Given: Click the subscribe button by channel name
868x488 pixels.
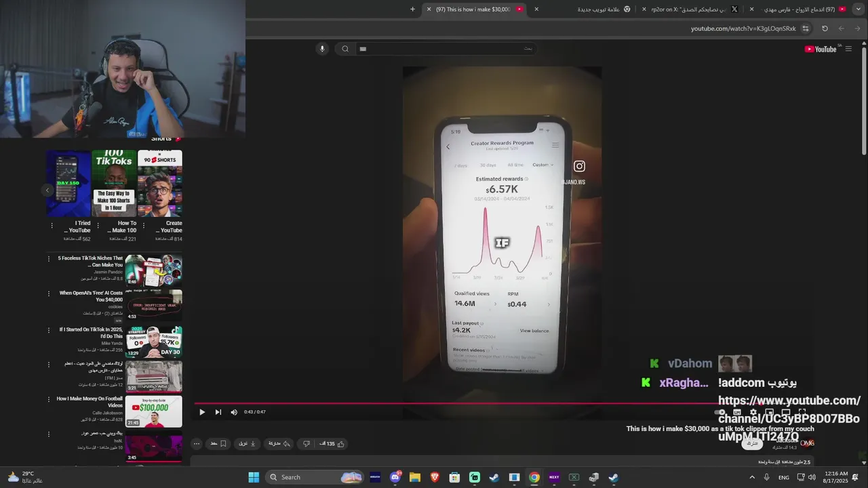Looking at the screenshot, I should pos(751,443).
